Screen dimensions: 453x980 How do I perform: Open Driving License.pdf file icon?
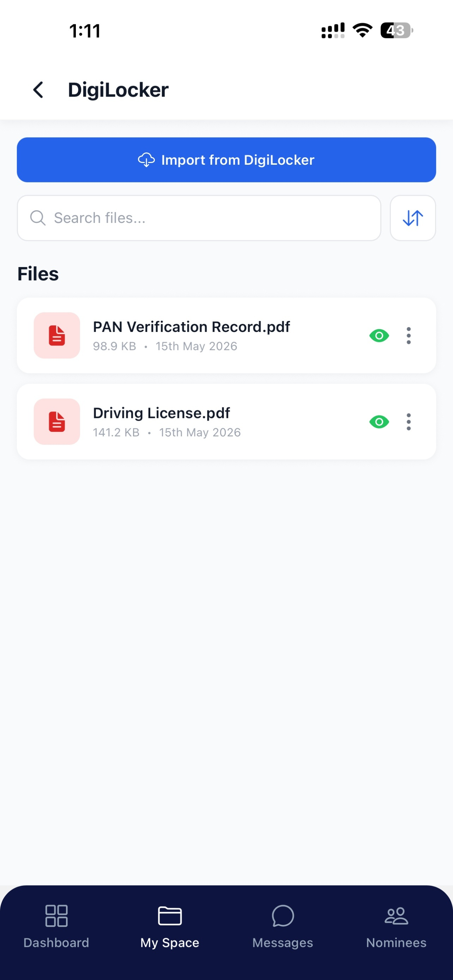coord(57,422)
